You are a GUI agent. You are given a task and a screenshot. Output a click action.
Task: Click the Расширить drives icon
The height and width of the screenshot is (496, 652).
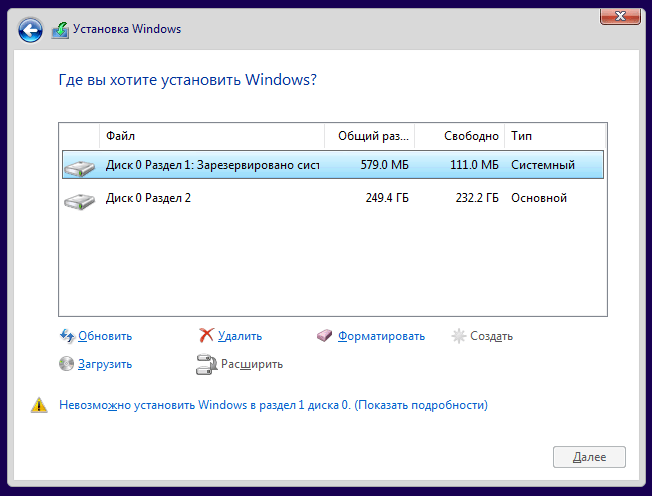coord(206,364)
